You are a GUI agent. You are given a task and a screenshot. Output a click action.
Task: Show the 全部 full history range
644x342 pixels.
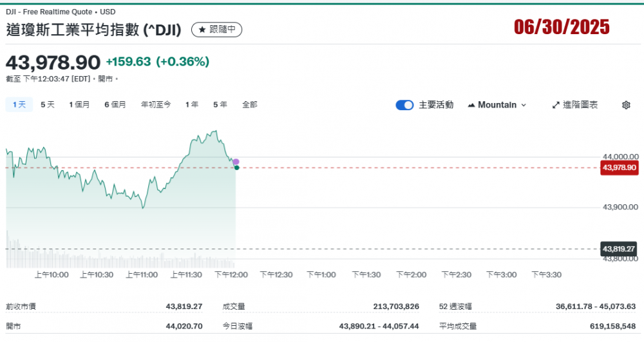[x=250, y=104]
